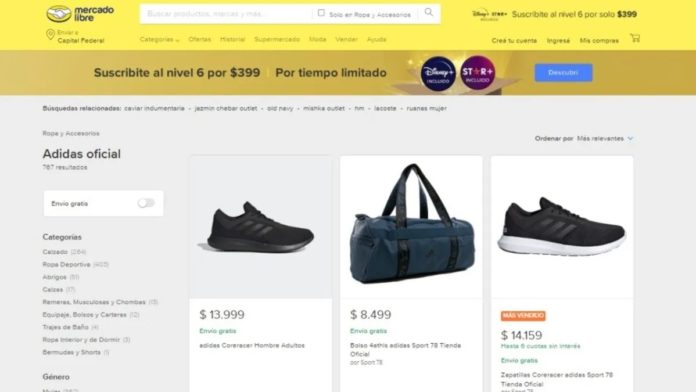Click the blue Descubrí button
The width and height of the screenshot is (696, 392).
pos(563,72)
